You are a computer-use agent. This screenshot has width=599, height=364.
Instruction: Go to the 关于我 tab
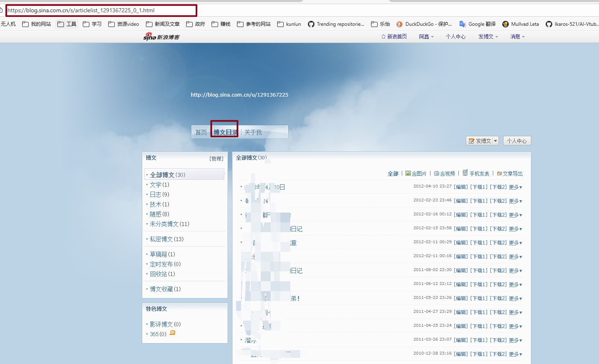pyautogui.click(x=253, y=132)
